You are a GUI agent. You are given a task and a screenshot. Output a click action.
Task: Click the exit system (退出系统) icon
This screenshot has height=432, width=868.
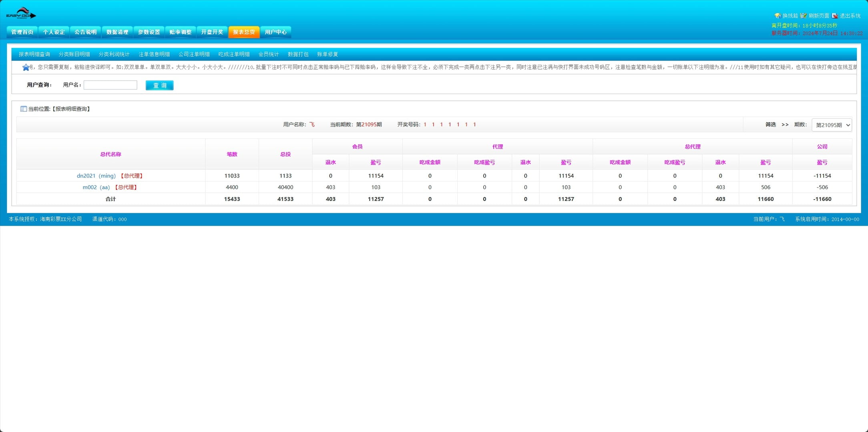coord(835,16)
